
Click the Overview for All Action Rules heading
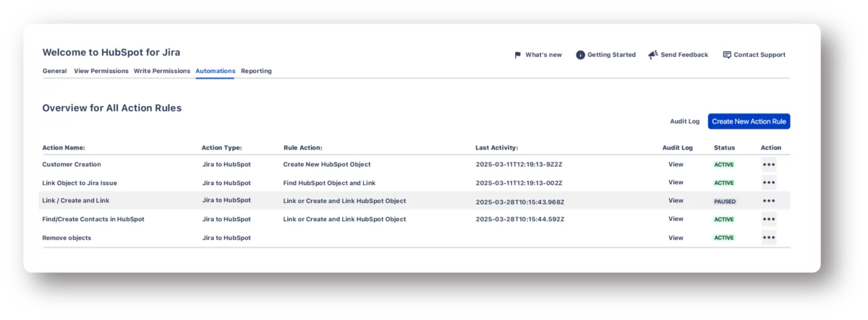pos(112,108)
